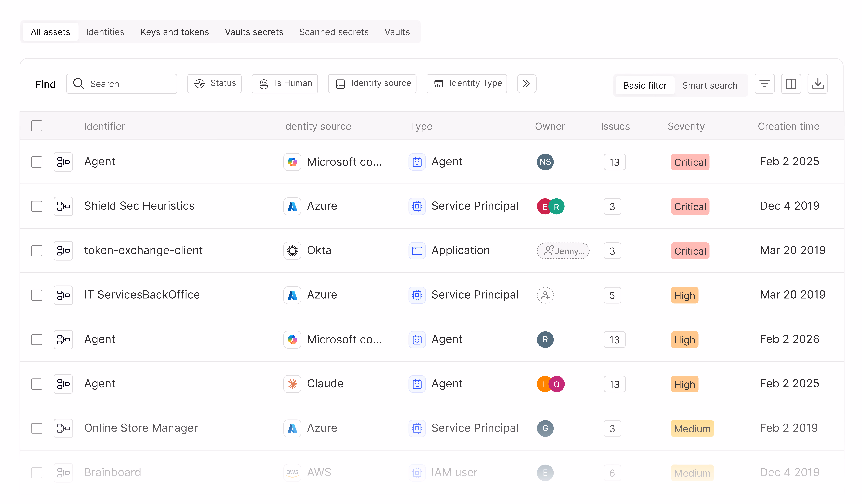Viewport: 862px width, 504px height.
Task: Switch to the Identities tab
Action: [x=105, y=32]
